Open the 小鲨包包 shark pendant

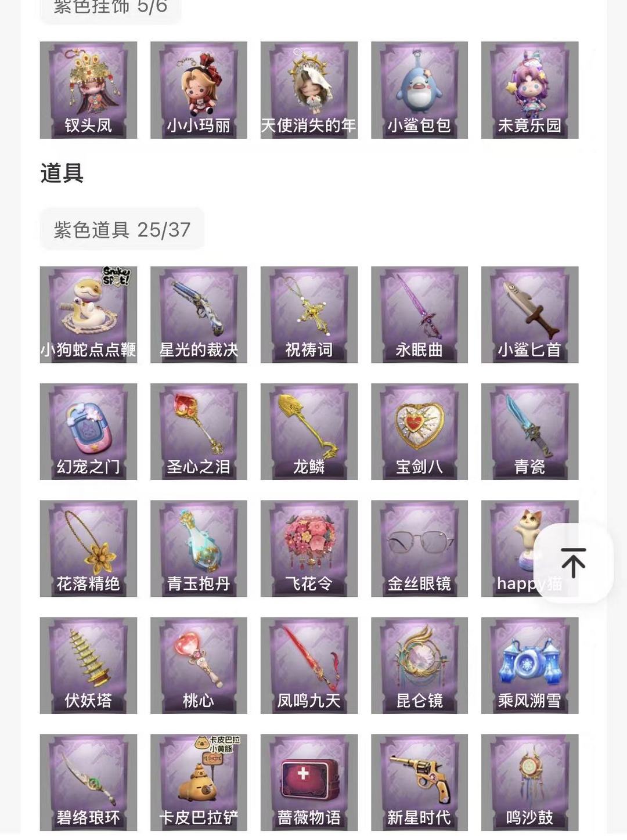(419, 90)
